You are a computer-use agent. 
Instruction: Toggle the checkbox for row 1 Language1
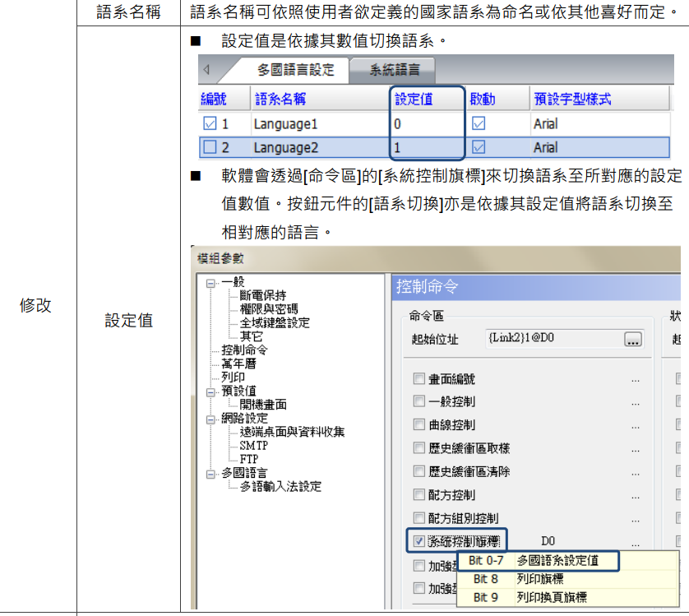(x=210, y=124)
